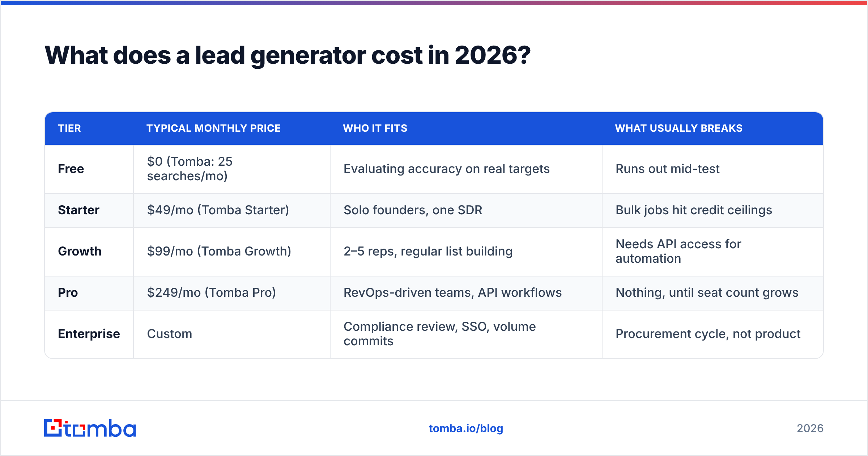Select the Enterprise tier cell

89,334
